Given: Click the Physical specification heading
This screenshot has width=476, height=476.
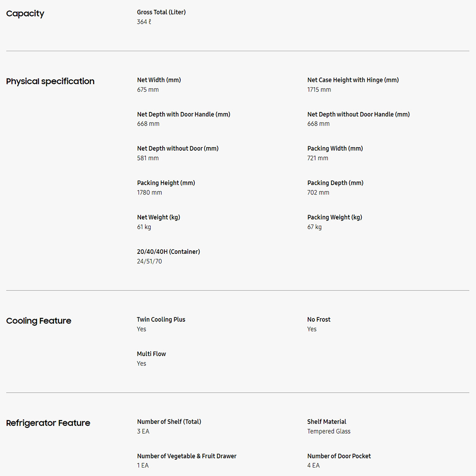Looking at the screenshot, I should click(50, 82).
